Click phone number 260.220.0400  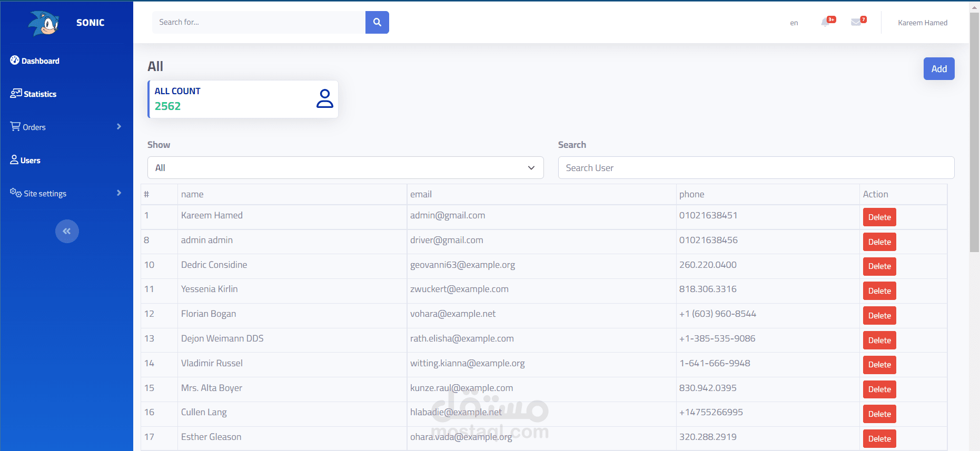tap(708, 265)
